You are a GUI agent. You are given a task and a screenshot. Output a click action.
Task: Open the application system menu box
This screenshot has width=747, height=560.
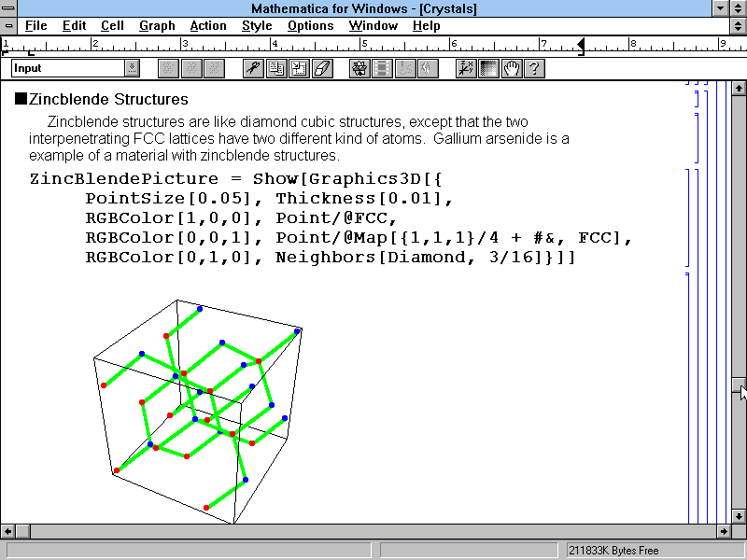click(x=8, y=8)
